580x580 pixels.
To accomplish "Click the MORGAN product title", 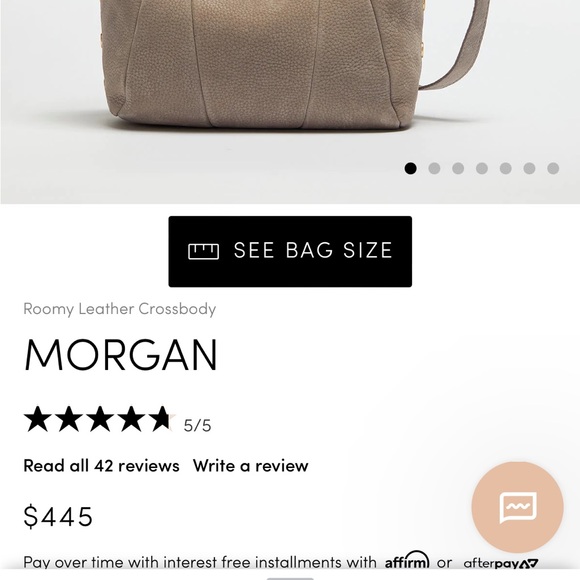I will (121, 354).
